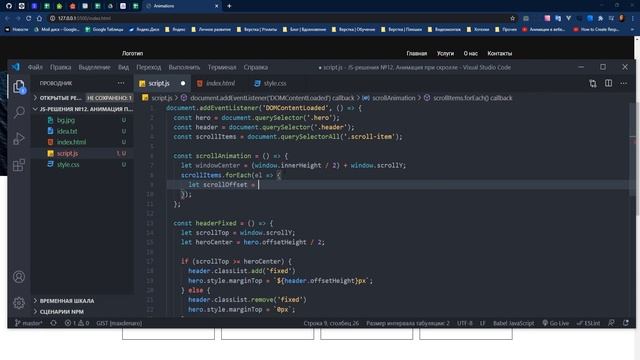Click the VS Code logo icon
Image resolution: width=640 pixels, height=360 pixels.
coord(16,67)
